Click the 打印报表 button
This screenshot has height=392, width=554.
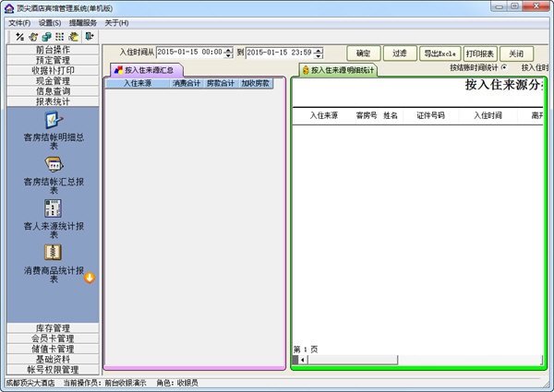480,53
